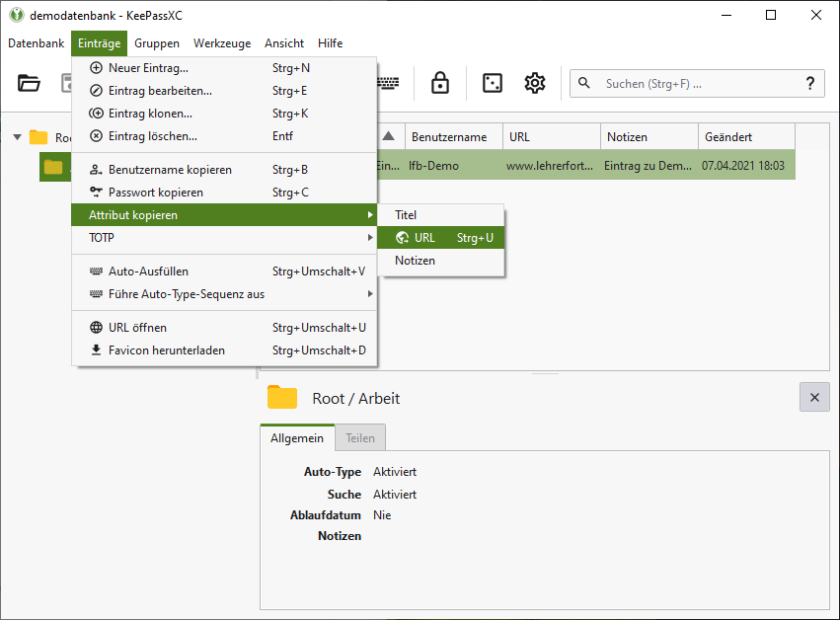Open the Gruppen menu
Viewport: 840px width, 620px height.
click(157, 43)
